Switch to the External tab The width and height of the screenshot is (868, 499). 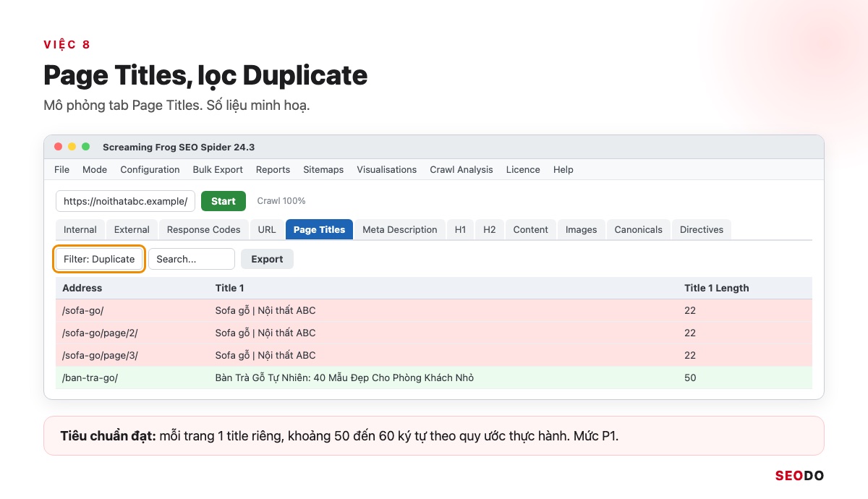pos(132,229)
